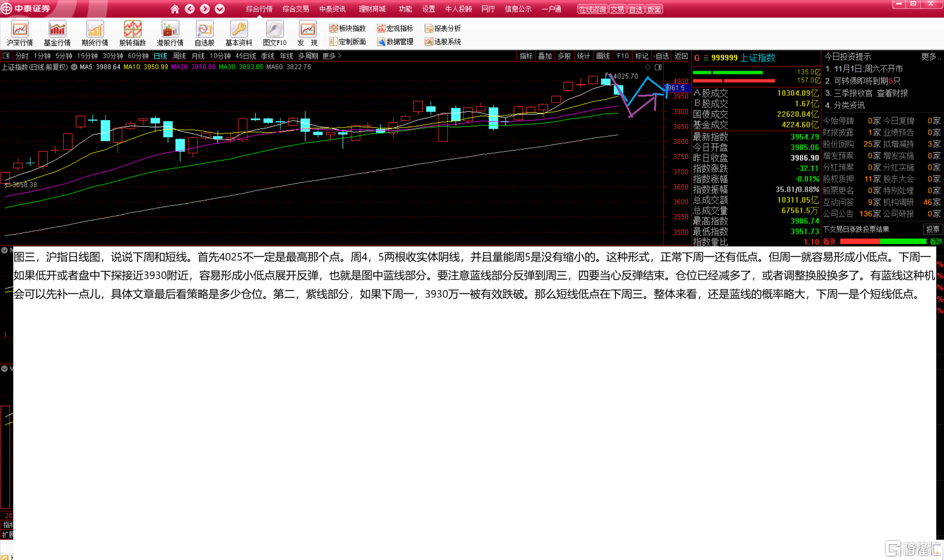Toggle panel square icon left of 分时
Image resolution: width=944 pixels, height=560 pixels.
[x=6, y=56]
